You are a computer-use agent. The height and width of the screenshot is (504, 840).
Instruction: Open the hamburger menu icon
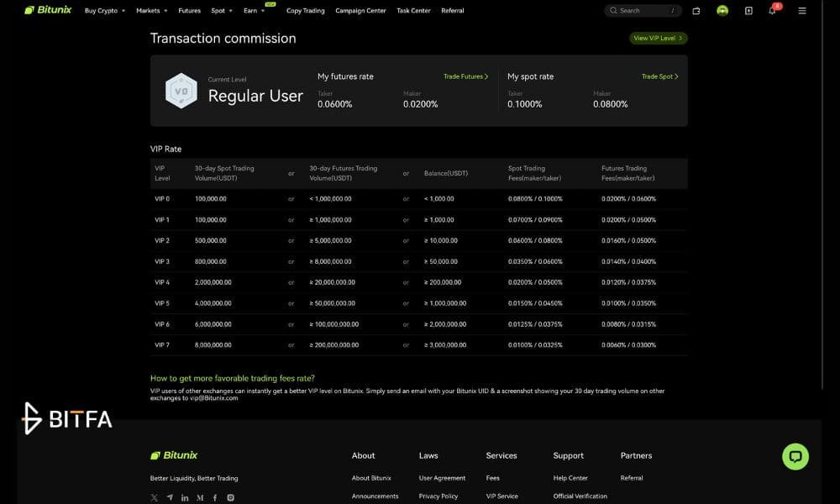[x=802, y=11]
